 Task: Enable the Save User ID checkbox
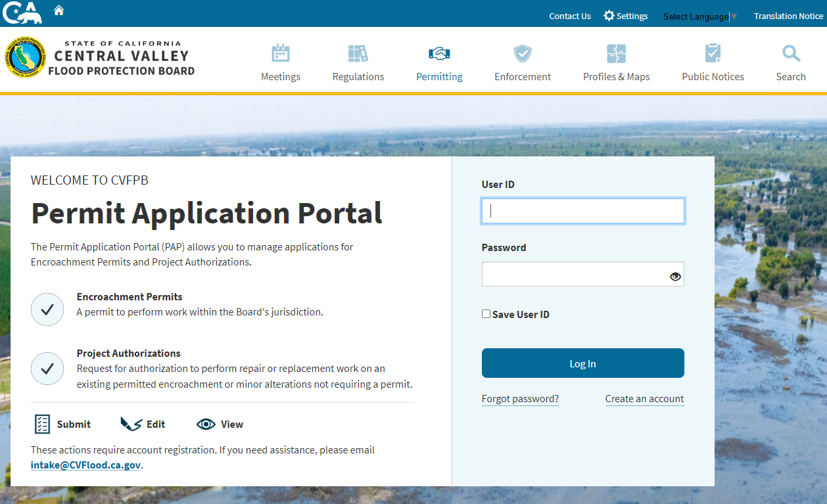pos(486,314)
